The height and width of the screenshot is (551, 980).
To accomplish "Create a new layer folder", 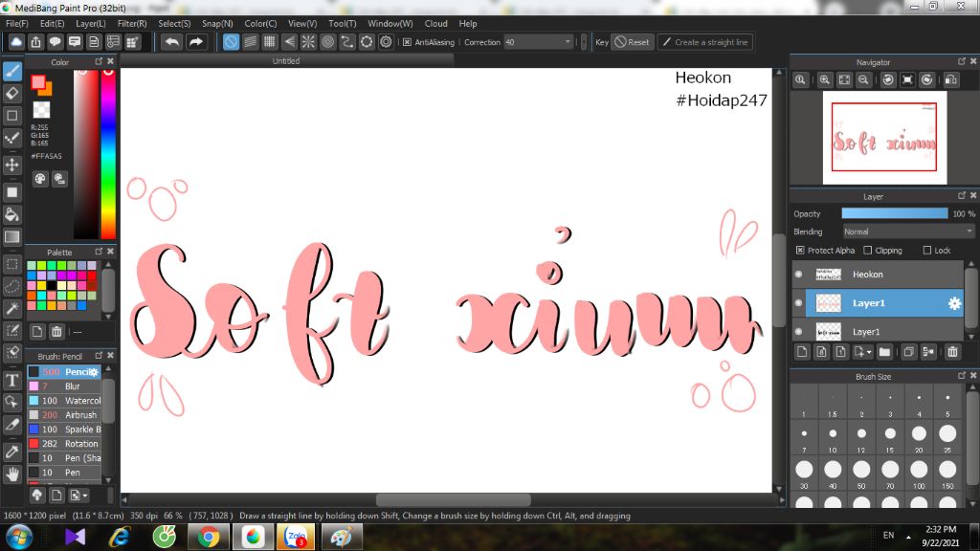I will pos(884,352).
